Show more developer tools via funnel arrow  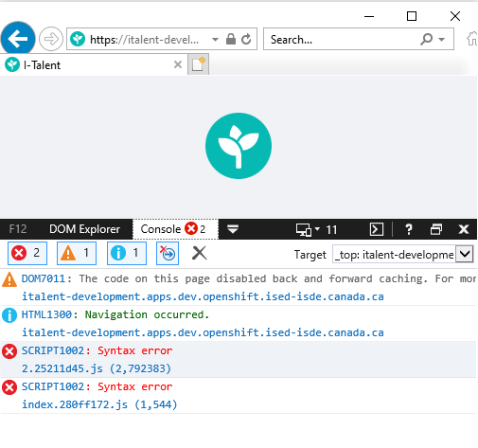[x=233, y=229]
